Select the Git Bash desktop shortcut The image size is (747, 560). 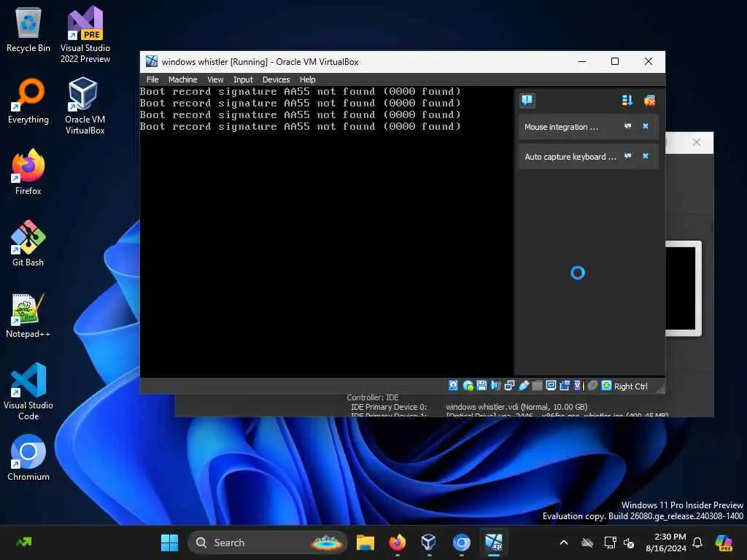[28, 244]
